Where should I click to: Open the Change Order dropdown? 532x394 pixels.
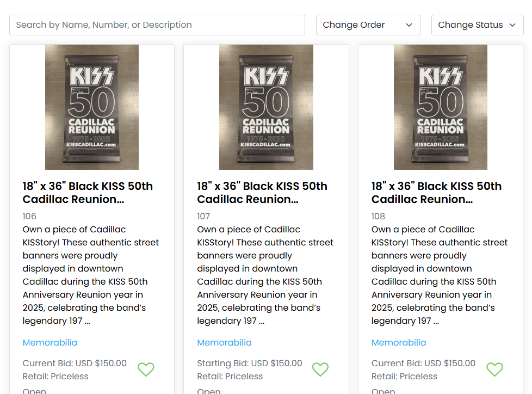(x=368, y=25)
